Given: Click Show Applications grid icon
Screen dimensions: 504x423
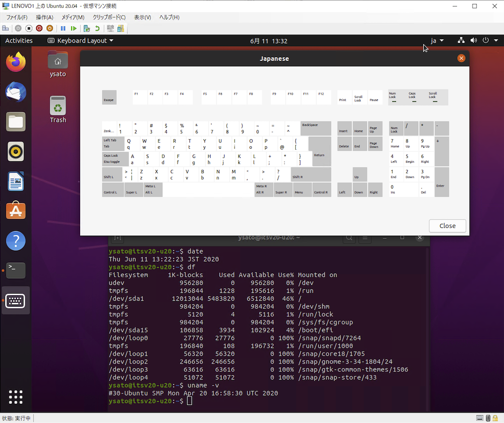Looking at the screenshot, I should tap(16, 397).
